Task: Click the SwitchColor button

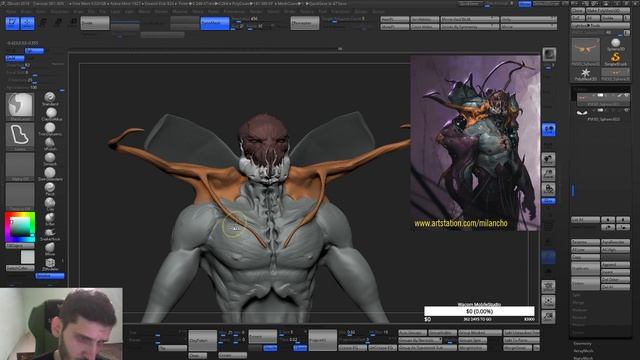Action: (20, 268)
